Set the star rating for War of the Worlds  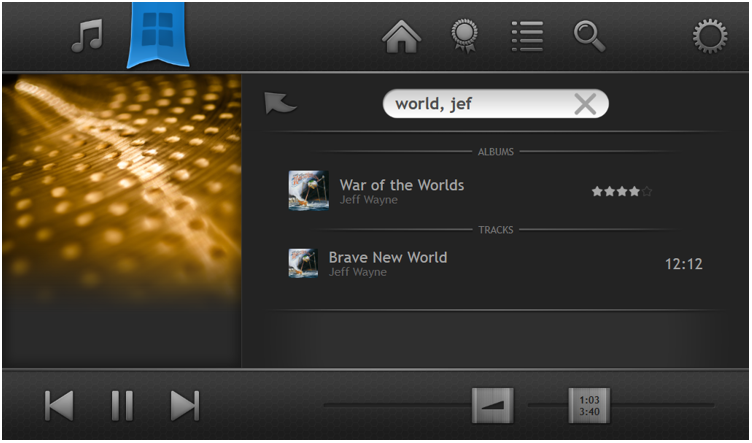click(621, 191)
